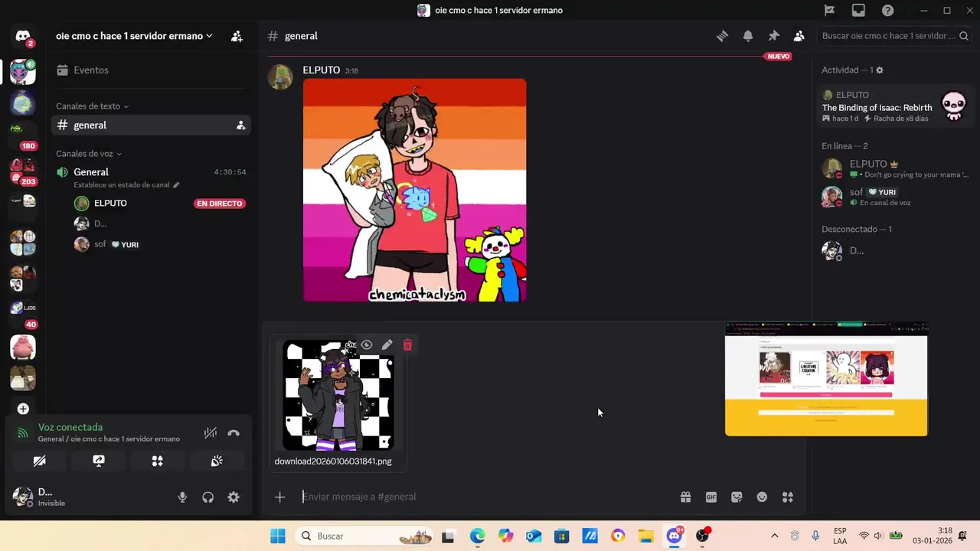Viewport: 980px width, 551px height.
Task: Open the server icon with 203 badge
Action: click(23, 170)
